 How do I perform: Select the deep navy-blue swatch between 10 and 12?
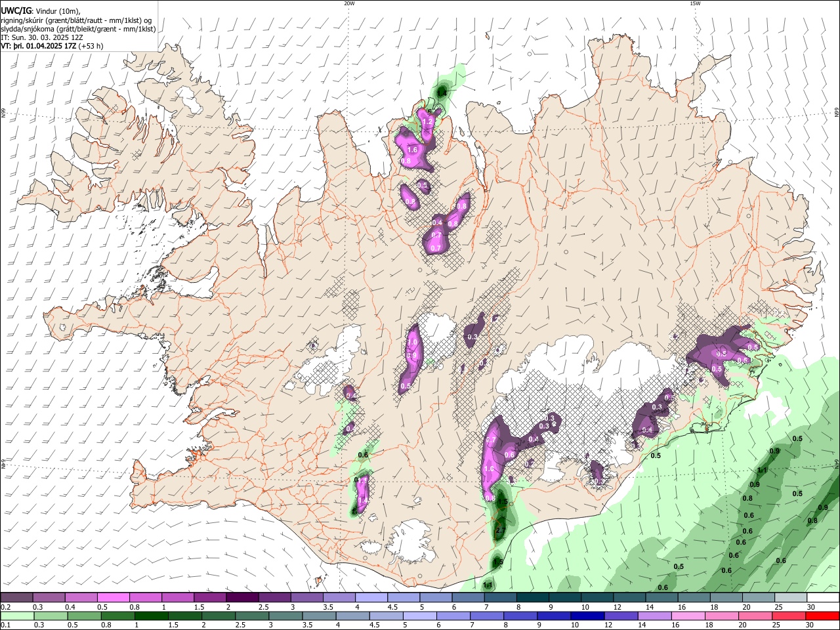587,616
